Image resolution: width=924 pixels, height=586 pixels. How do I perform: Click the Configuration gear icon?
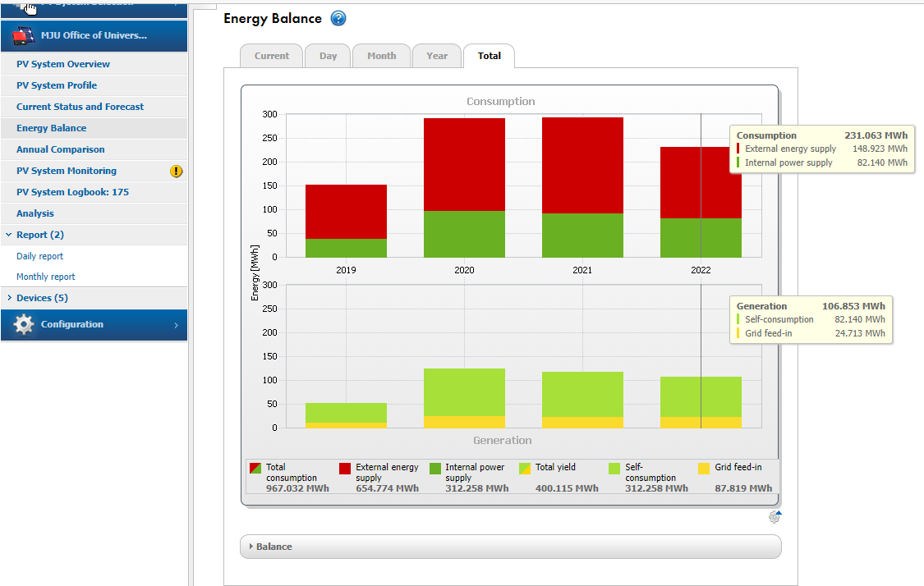[x=24, y=325]
